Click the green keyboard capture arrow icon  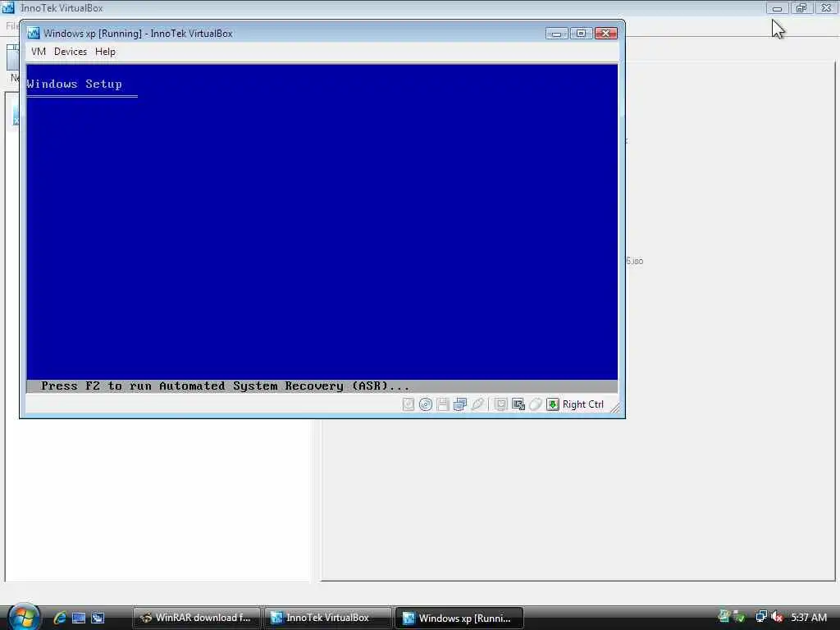[x=552, y=404]
